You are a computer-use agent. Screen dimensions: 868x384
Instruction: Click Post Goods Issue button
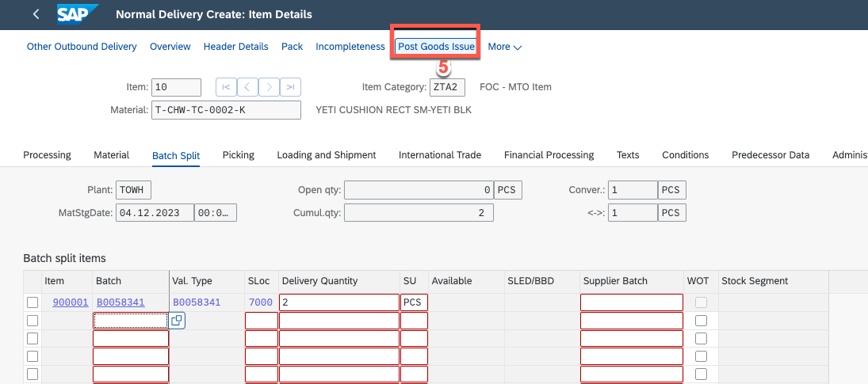pyautogui.click(x=436, y=47)
